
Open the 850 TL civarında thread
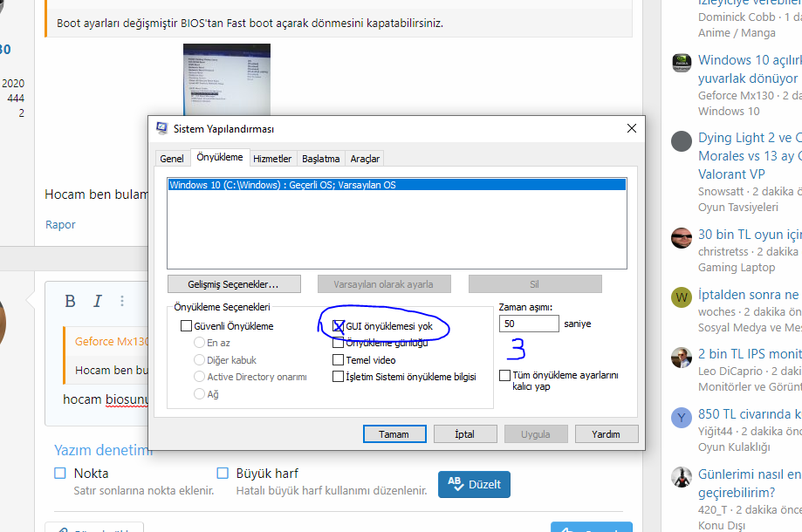pyautogui.click(x=750, y=414)
